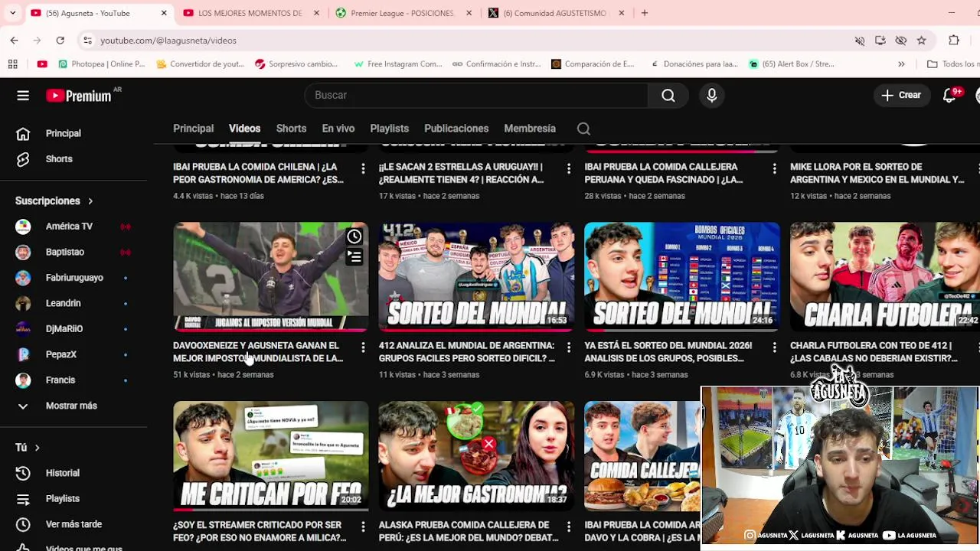Open the 412 Sorteo del Mundial thumbnail
Screen dimensions: 980x551
[x=476, y=277]
